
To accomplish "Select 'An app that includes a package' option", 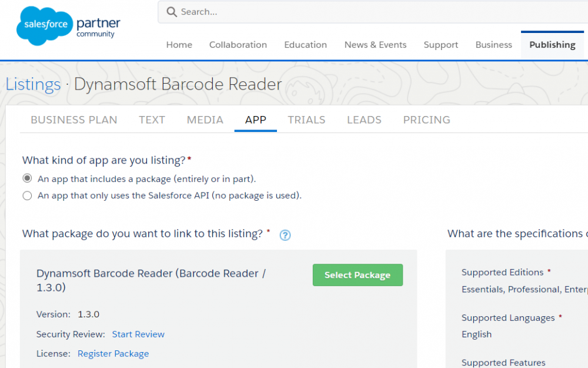I will pyautogui.click(x=27, y=178).
